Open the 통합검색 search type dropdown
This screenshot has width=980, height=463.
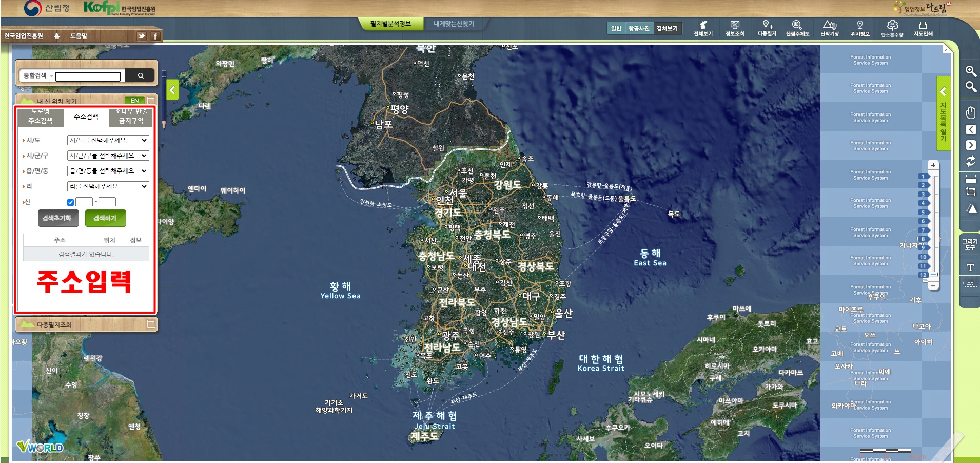coord(37,75)
